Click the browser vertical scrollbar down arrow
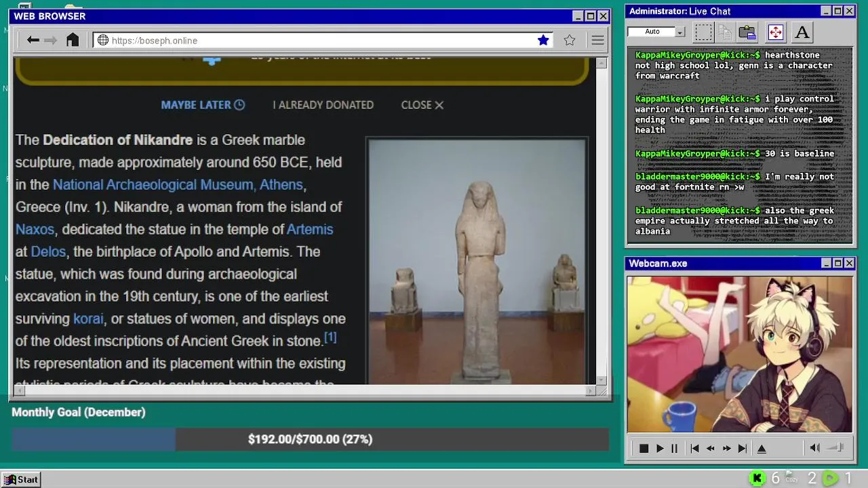Image resolution: width=868 pixels, height=488 pixels. click(601, 380)
